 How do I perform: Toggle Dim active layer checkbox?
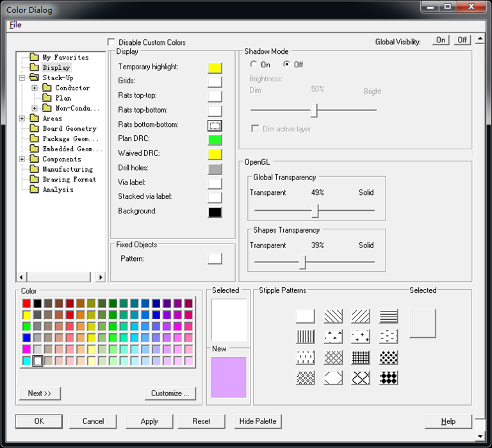(256, 129)
